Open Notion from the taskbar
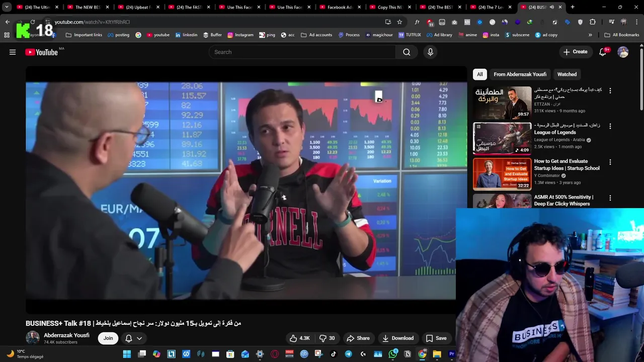Image resolution: width=644 pixels, height=362 pixels. coord(408,354)
